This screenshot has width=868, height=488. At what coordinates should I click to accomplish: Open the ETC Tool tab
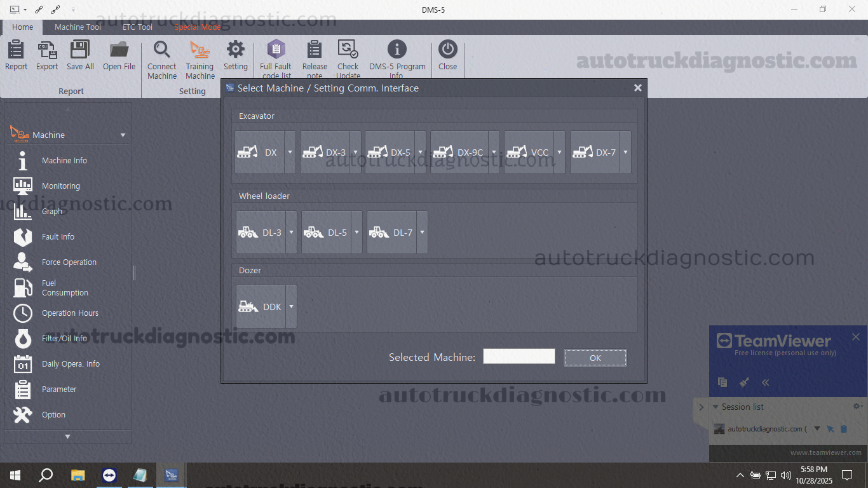click(137, 27)
